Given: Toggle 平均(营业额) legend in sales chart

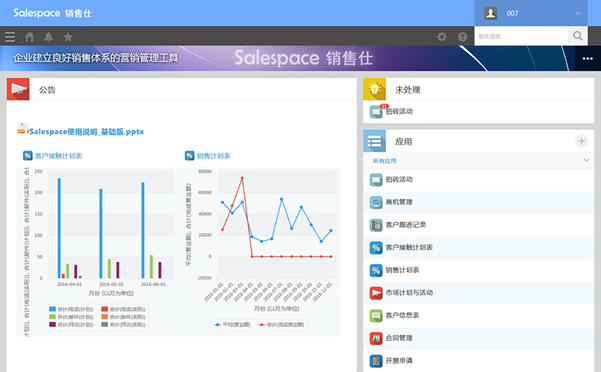Looking at the screenshot, I should click(232, 325).
